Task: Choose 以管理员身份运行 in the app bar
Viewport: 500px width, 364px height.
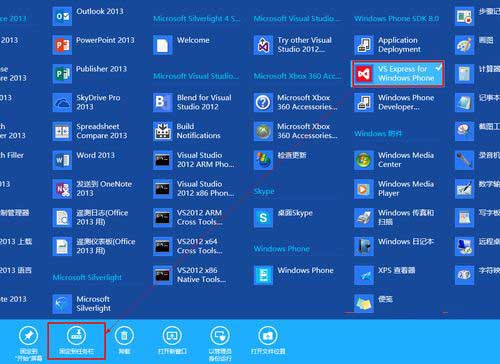Action: (220, 343)
